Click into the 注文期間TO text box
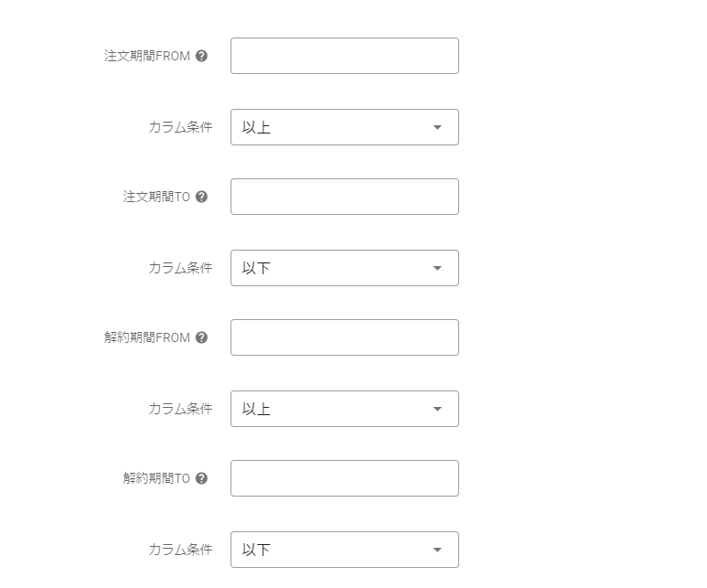This screenshot has height=588, width=707. (344, 197)
